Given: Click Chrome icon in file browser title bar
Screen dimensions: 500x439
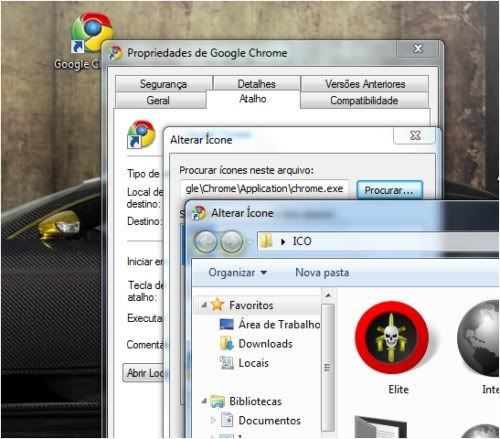Looking at the screenshot, I should 199,213.
